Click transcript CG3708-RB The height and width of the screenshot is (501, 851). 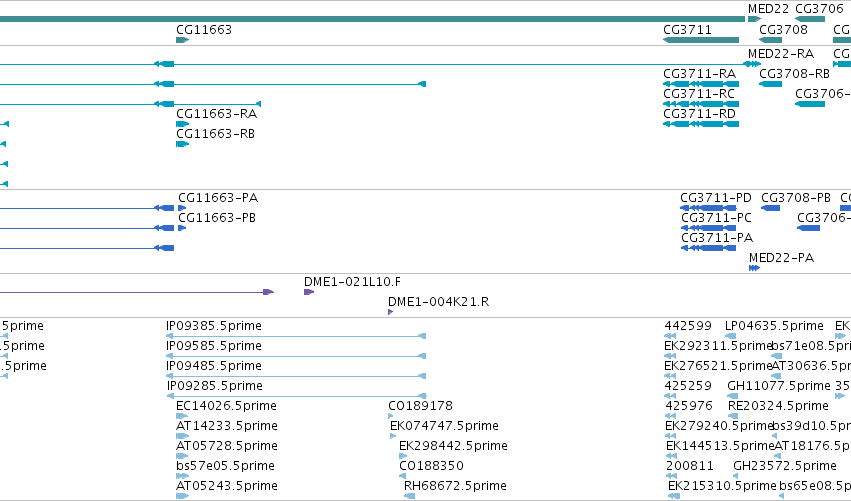click(x=794, y=74)
